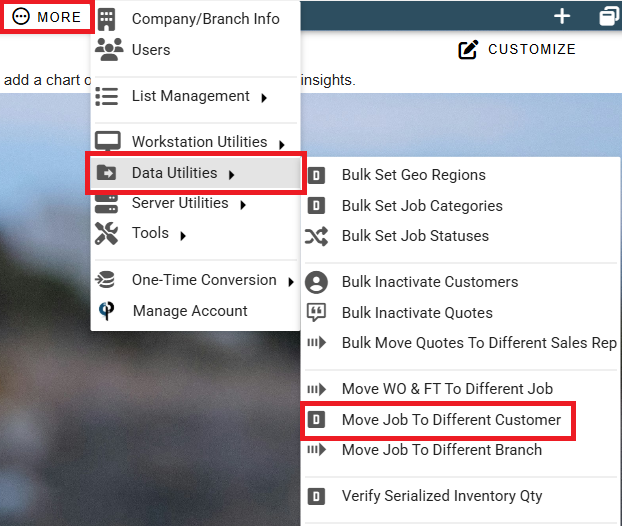The height and width of the screenshot is (526, 622).
Task: Click the plus icon in the top bar
Action: tap(562, 16)
